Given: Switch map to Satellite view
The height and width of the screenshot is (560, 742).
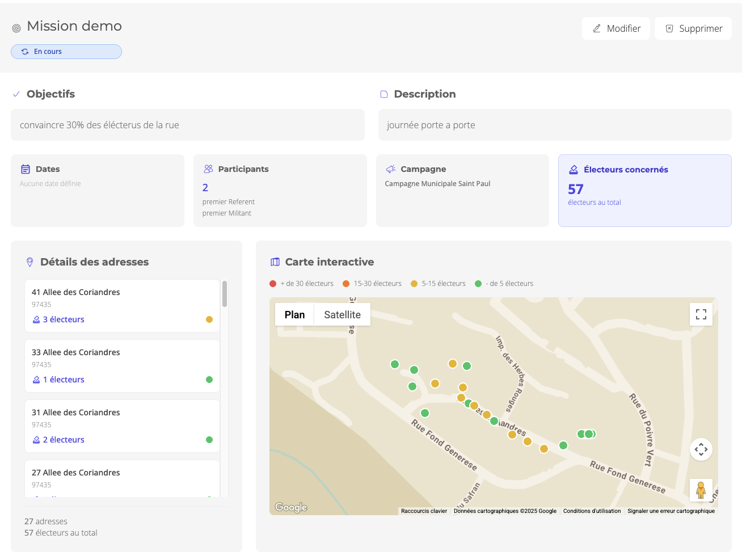Looking at the screenshot, I should [342, 315].
